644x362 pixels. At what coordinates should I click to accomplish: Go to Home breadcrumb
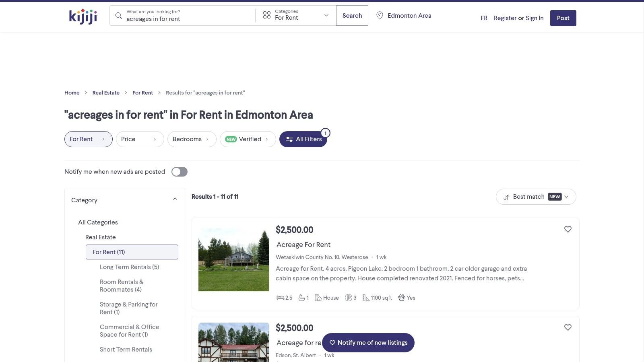coord(72,93)
